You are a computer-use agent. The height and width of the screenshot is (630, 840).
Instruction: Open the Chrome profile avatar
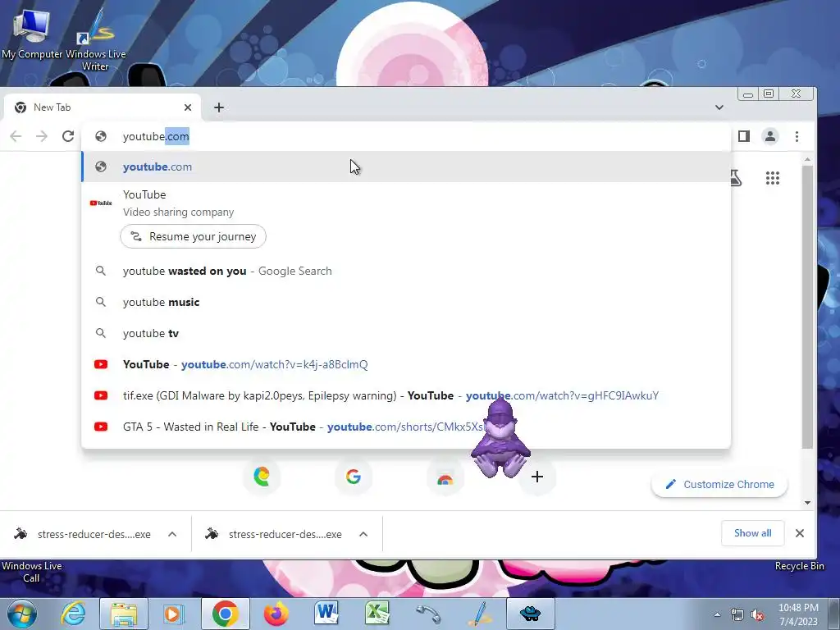point(769,136)
